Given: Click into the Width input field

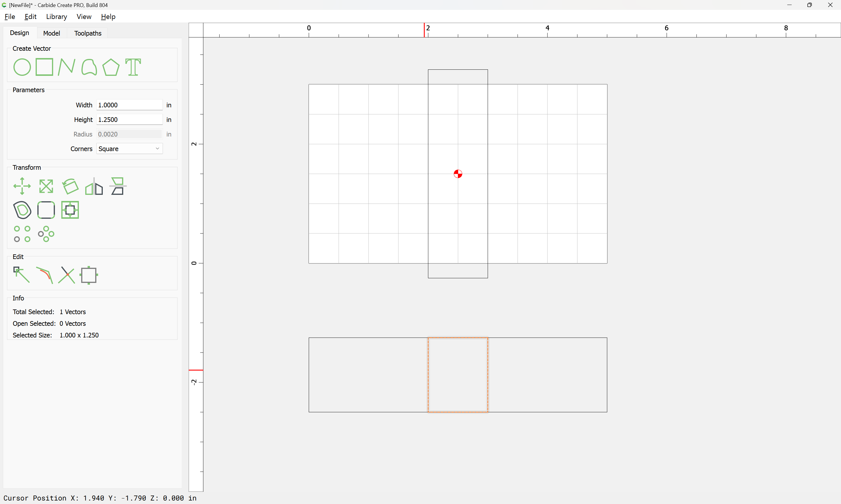Looking at the screenshot, I should click(129, 105).
